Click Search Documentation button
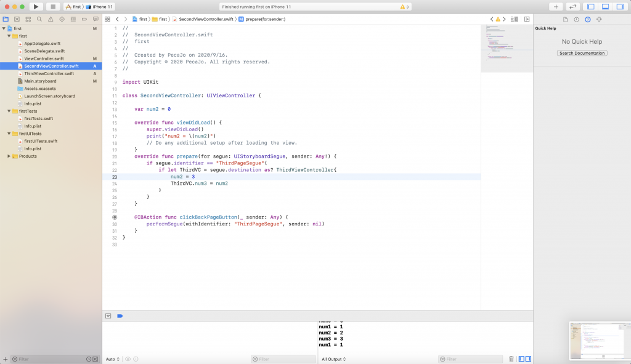The height and width of the screenshot is (364, 631). click(x=582, y=53)
